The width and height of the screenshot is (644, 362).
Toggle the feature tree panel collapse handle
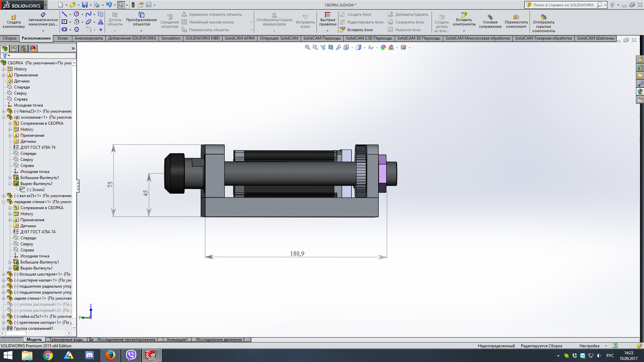click(x=78, y=186)
